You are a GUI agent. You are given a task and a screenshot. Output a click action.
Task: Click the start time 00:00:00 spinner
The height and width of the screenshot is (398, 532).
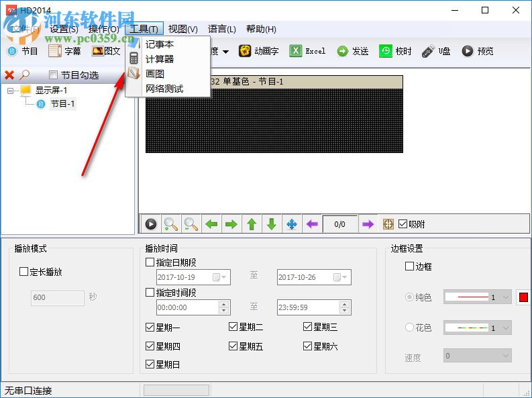coord(223,307)
